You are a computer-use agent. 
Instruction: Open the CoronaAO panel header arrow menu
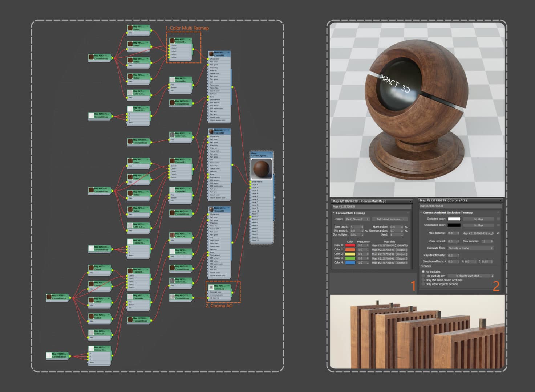pos(501,201)
